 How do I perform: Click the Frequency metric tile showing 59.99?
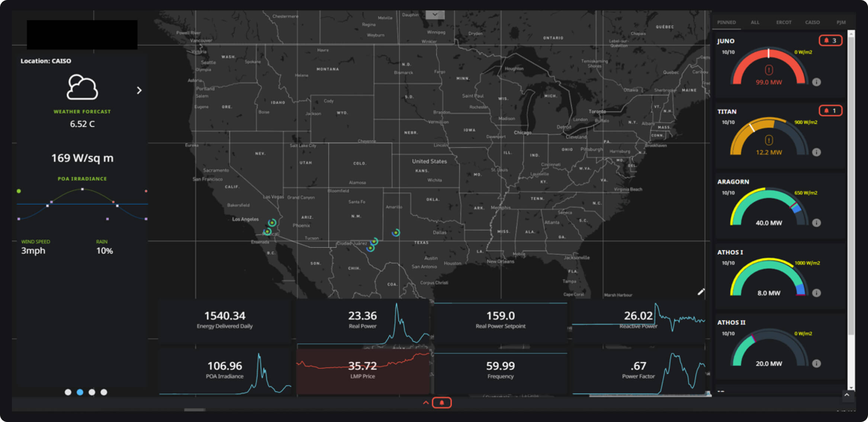501,370
